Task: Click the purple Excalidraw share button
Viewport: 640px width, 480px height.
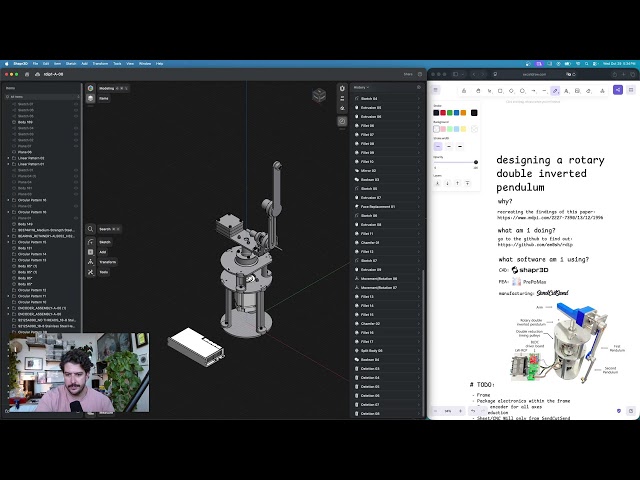Action: click(618, 90)
